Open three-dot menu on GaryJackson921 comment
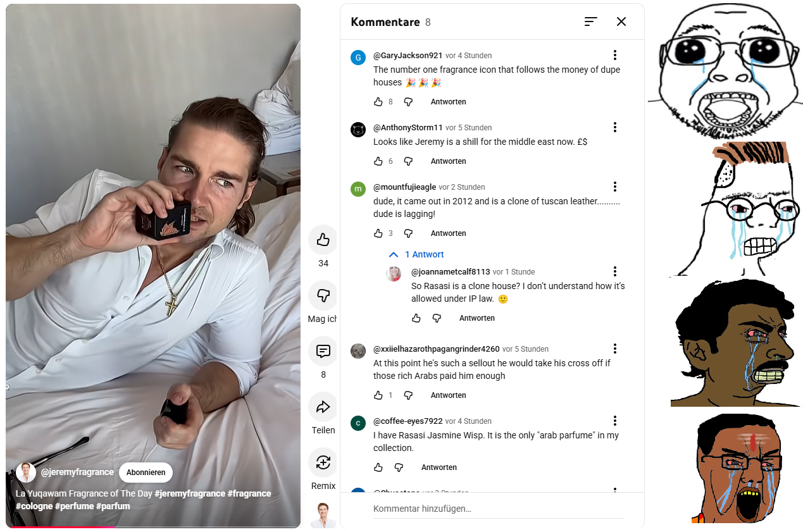The image size is (803, 532). point(614,55)
